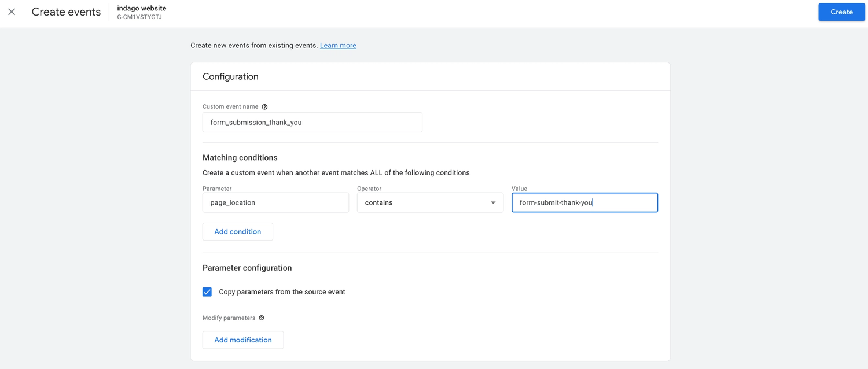Click the Matching conditions heading
The width and height of the screenshot is (868, 369).
coord(240,157)
